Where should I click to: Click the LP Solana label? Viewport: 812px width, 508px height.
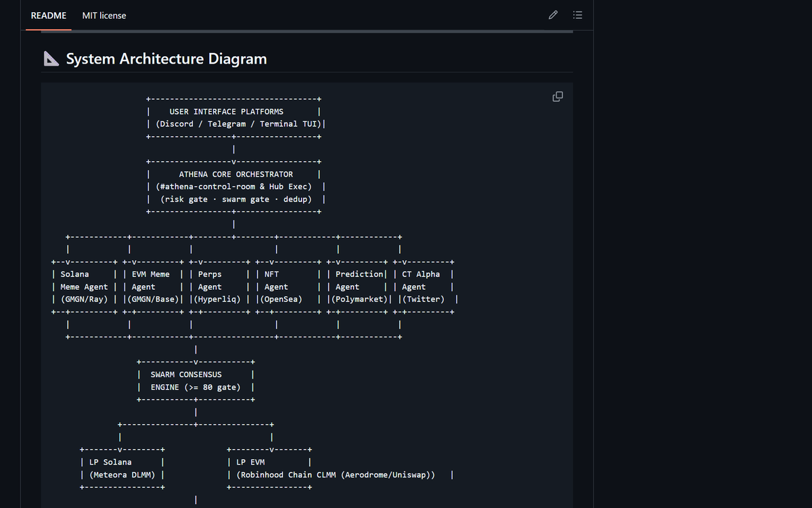110,463
